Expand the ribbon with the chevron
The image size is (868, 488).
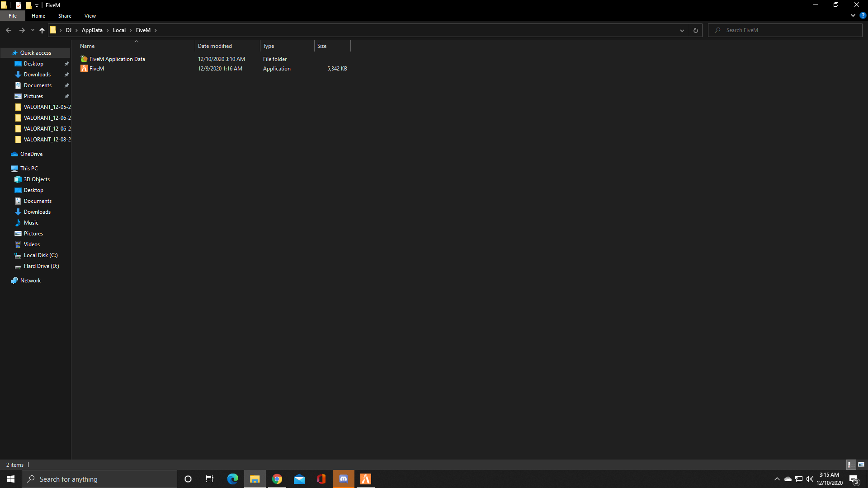(853, 15)
